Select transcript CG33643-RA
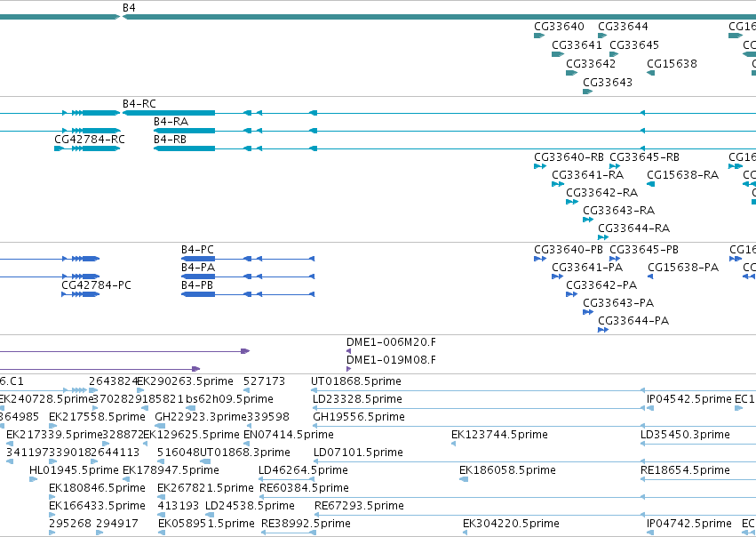The image size is (756, 537). click(x=618, y=211)
